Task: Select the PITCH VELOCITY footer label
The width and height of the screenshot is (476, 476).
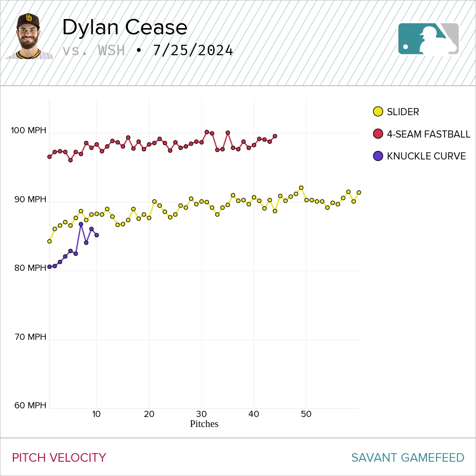Action: (59, 458)
